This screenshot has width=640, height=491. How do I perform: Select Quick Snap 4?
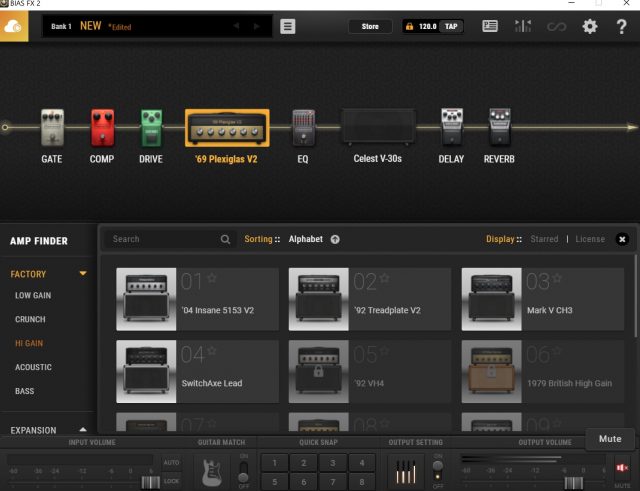[362, 463]
